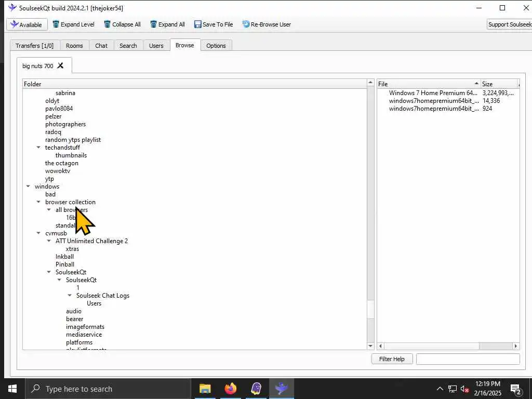Click the Available status button
This screenshot has width=532, height=399.
[x=27, y=24]
